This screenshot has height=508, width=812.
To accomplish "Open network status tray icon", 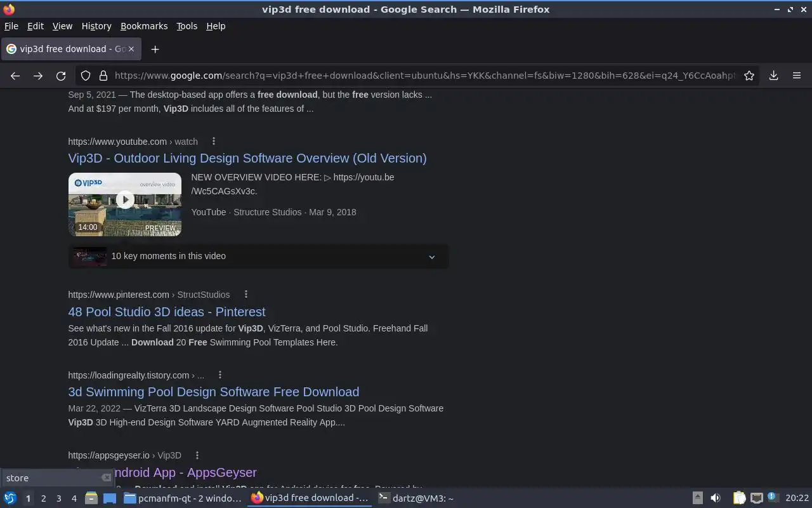I will 756,498.
